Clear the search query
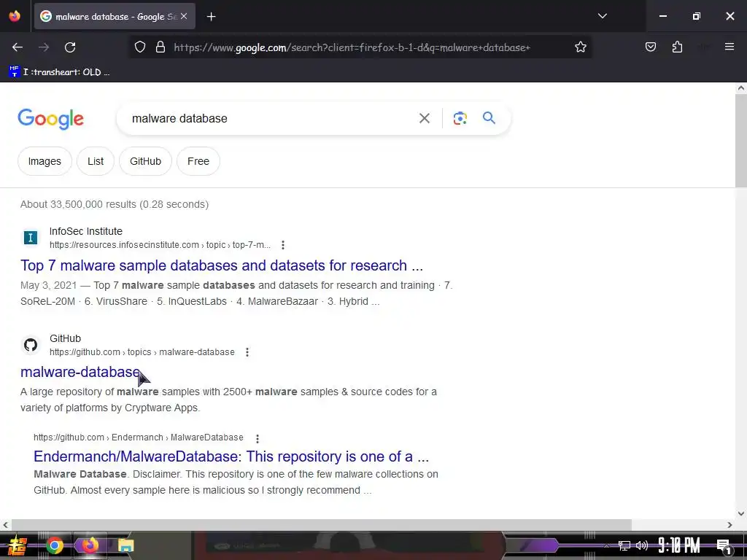Viewport: 747px width, 560px height. 424,118
